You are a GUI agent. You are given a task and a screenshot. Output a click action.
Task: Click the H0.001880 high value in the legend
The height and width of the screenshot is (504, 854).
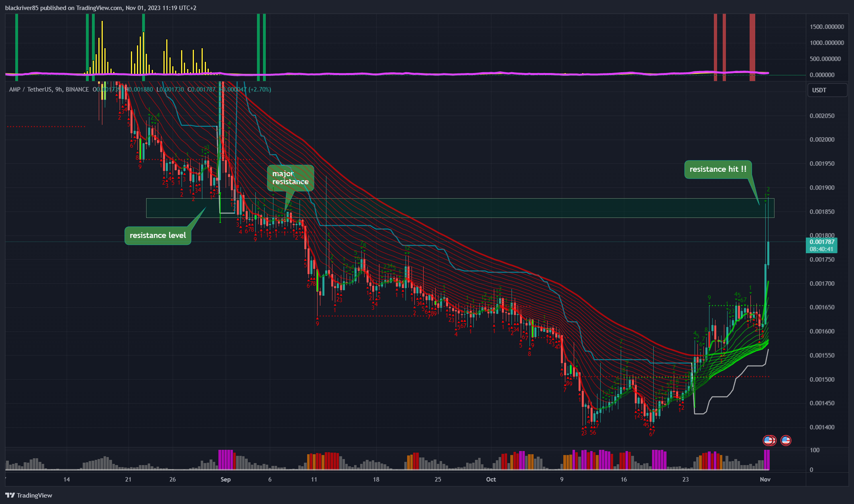(139, 89)
